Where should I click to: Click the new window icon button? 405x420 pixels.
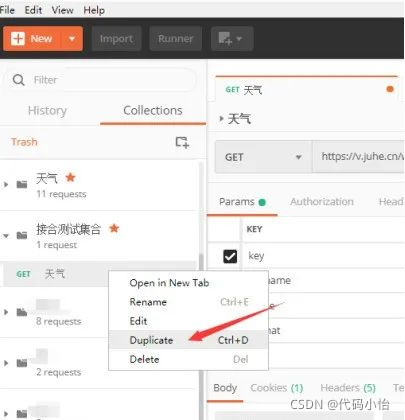(x=232, y=39)
